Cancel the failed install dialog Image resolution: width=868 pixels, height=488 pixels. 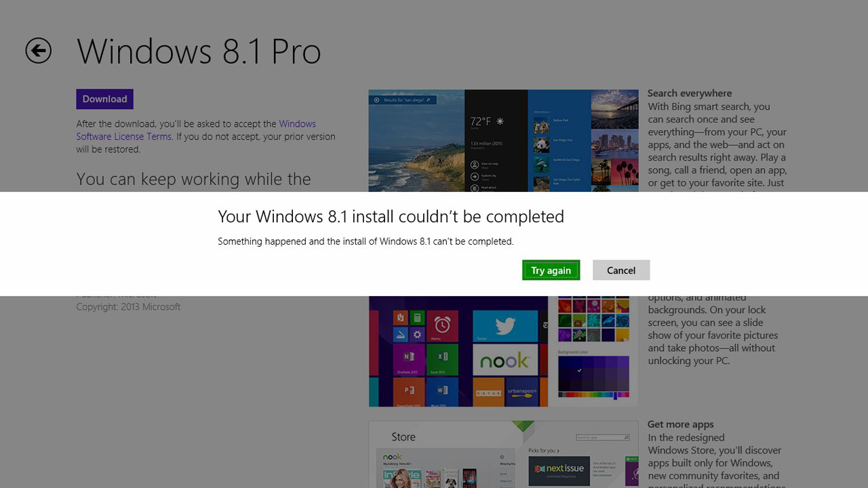pyautogui.click(x=621, y=270)
